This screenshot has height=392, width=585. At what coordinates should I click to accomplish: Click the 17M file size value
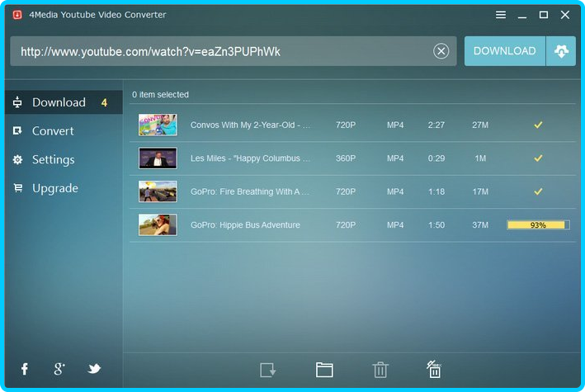[480, 191]
